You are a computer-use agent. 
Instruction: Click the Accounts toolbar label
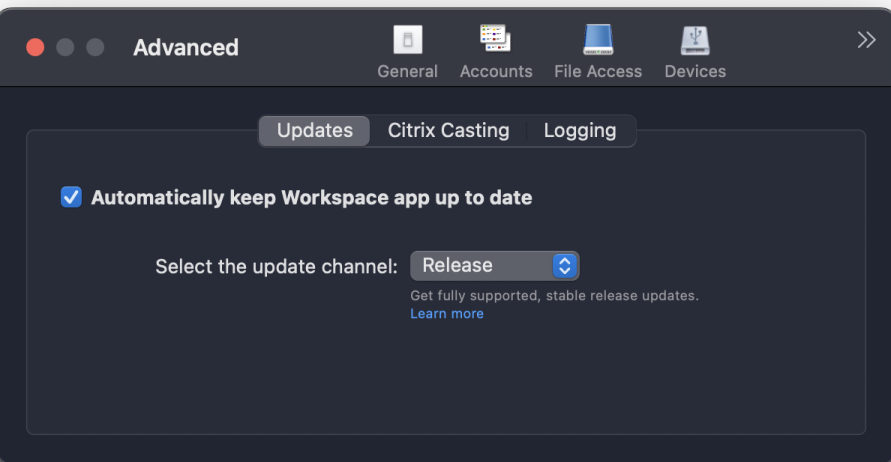coord(496,71)
